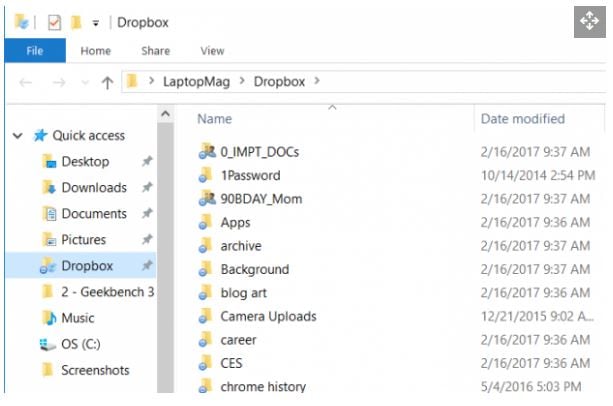This screenshot has height=406, width=613.
Task: Expand the chevron after LaptopMag breadcrumb
Action: click(242, 81)
